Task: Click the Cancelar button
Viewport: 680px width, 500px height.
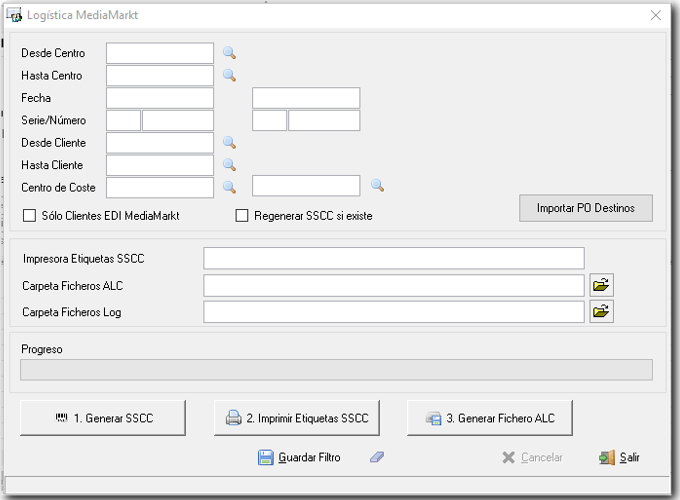Action: tap(532, 458)
